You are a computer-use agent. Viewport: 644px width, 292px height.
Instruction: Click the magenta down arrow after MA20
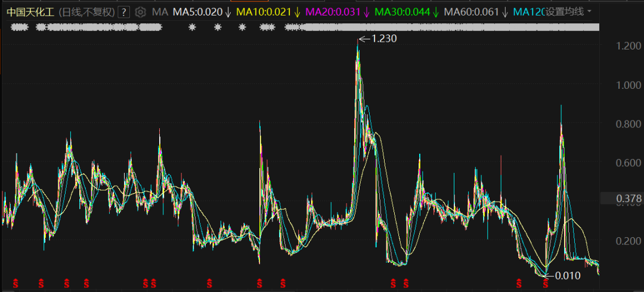click(x=366, y=12)
